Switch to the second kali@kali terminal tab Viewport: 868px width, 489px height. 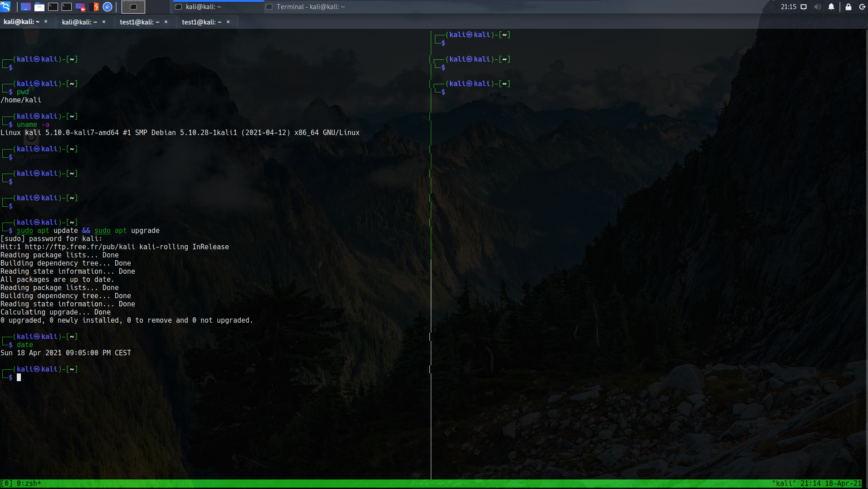[x=79, y=22]
